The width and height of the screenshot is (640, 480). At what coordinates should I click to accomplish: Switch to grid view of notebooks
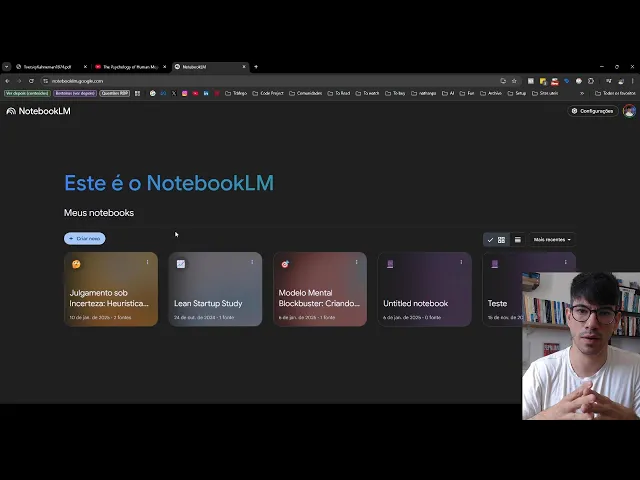[497, 240]
